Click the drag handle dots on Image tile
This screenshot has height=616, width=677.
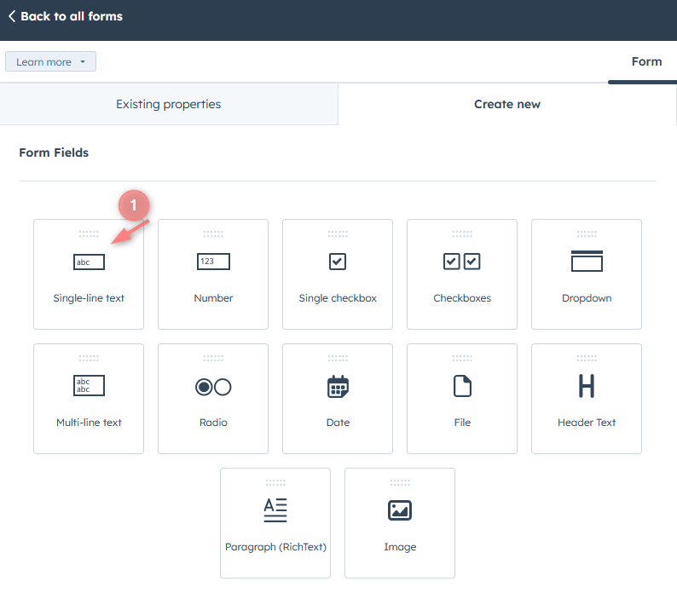(x=400, y=483)
